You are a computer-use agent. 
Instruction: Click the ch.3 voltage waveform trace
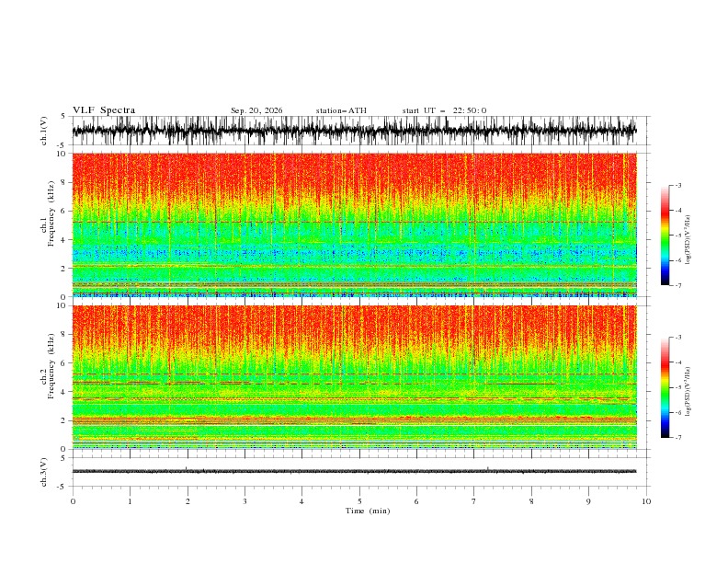click(x=354, y=472)
